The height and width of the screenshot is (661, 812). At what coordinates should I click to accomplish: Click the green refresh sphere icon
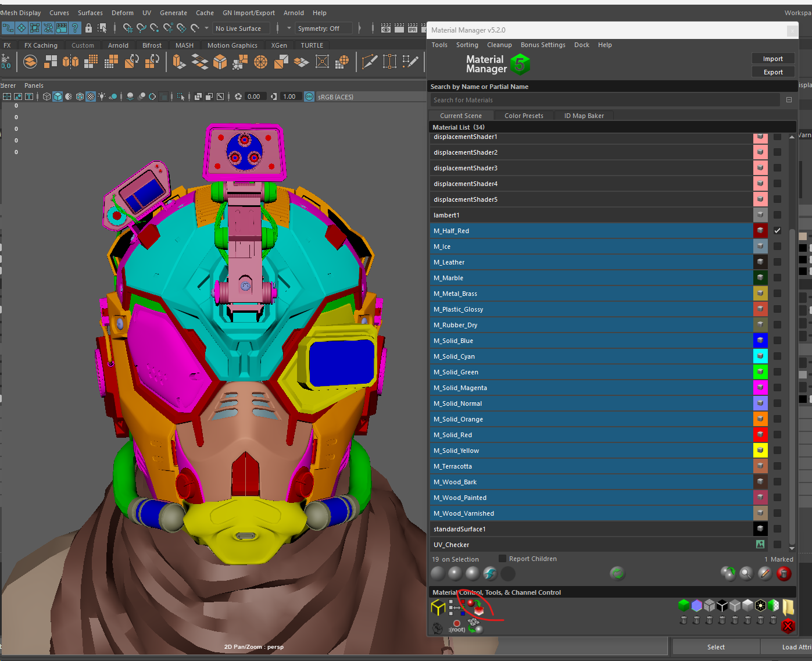click(x=617, y=574)
